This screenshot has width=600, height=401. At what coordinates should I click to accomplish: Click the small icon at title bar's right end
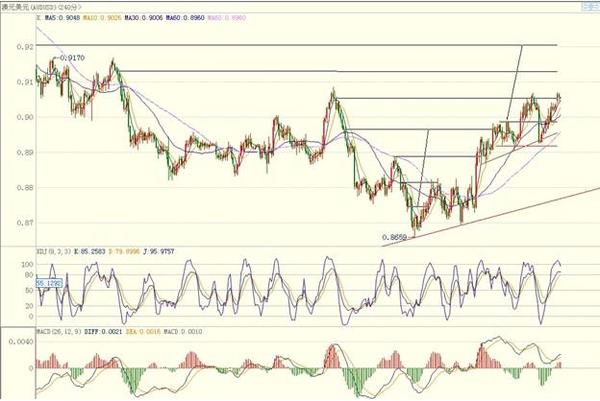(x=589, y=5)
